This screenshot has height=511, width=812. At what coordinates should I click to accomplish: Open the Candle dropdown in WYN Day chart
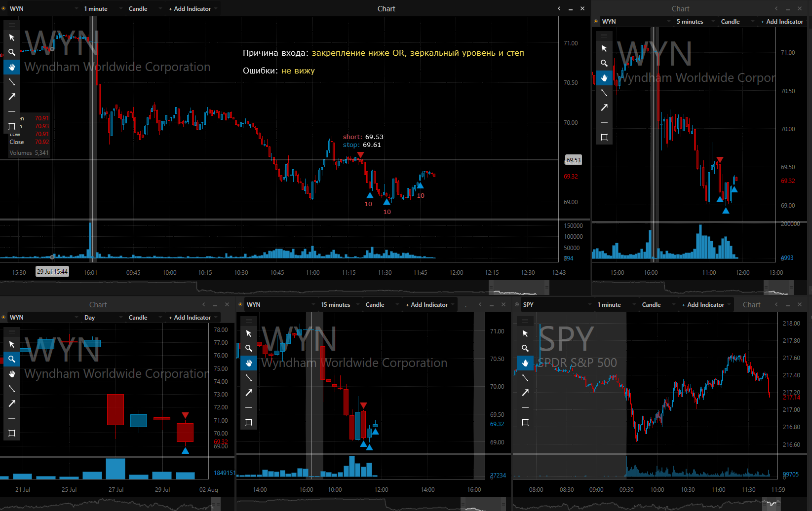pos(145,318)
